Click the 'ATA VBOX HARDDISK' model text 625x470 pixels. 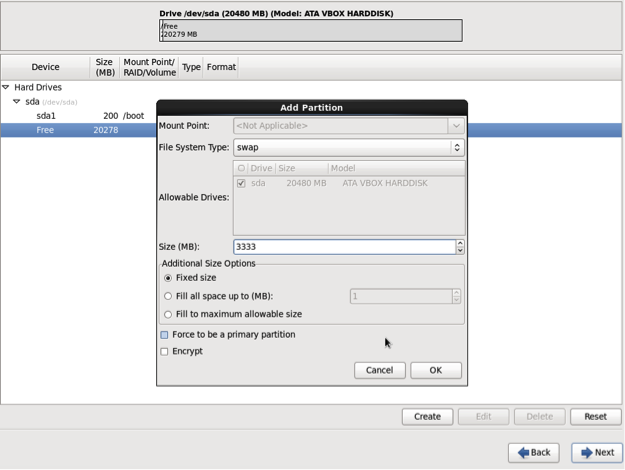pos(385,183)
